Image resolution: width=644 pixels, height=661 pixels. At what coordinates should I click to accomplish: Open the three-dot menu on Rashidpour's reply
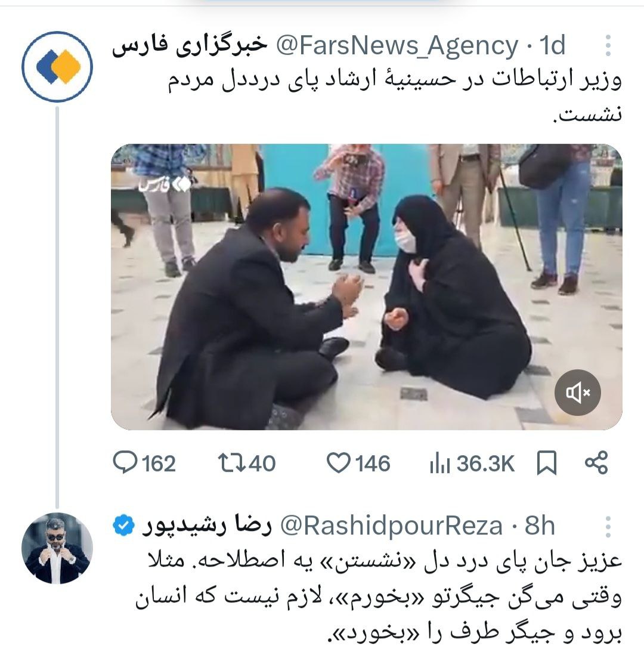tap(608, 527)
